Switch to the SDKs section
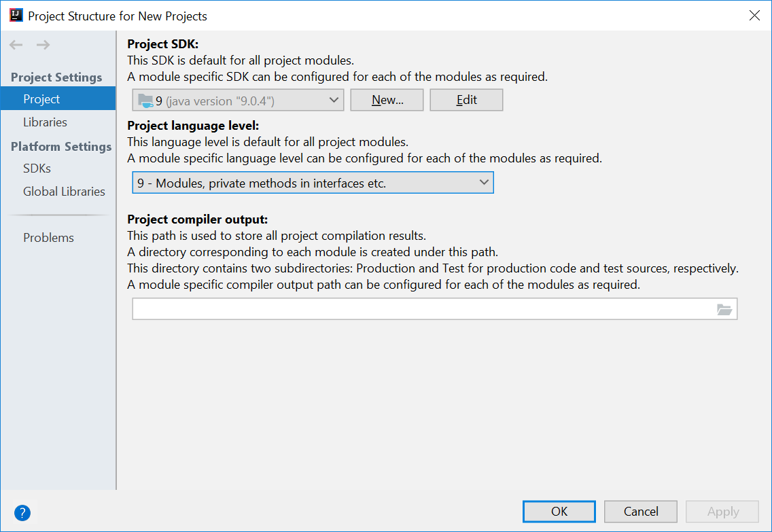This screenshot has height=532, width=772. point(36,168)
